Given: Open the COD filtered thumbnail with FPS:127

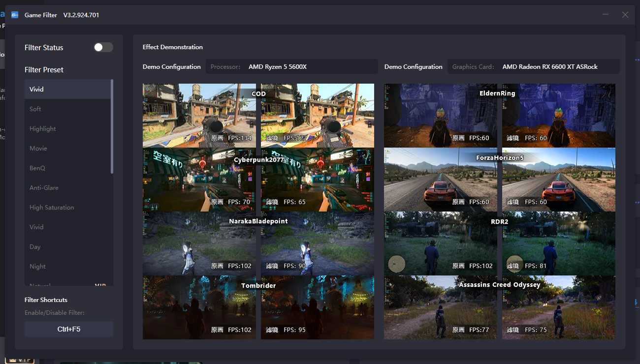Looking at the screenshot, I should click(318, 116).
